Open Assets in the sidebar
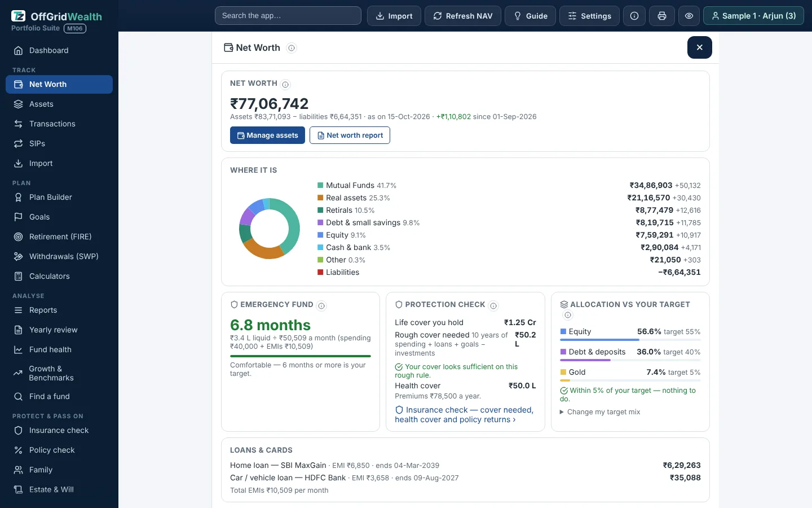812x508 pixels. point(59,104)
